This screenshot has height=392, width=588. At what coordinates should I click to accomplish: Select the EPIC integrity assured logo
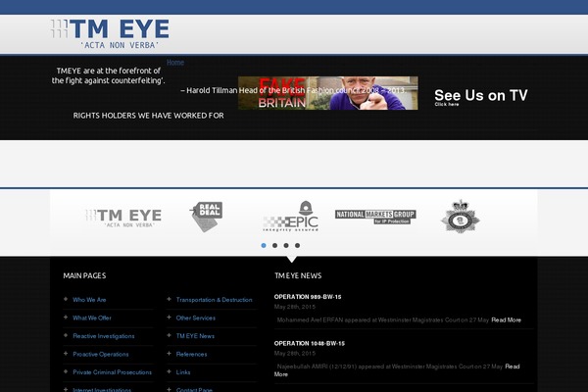291,217
